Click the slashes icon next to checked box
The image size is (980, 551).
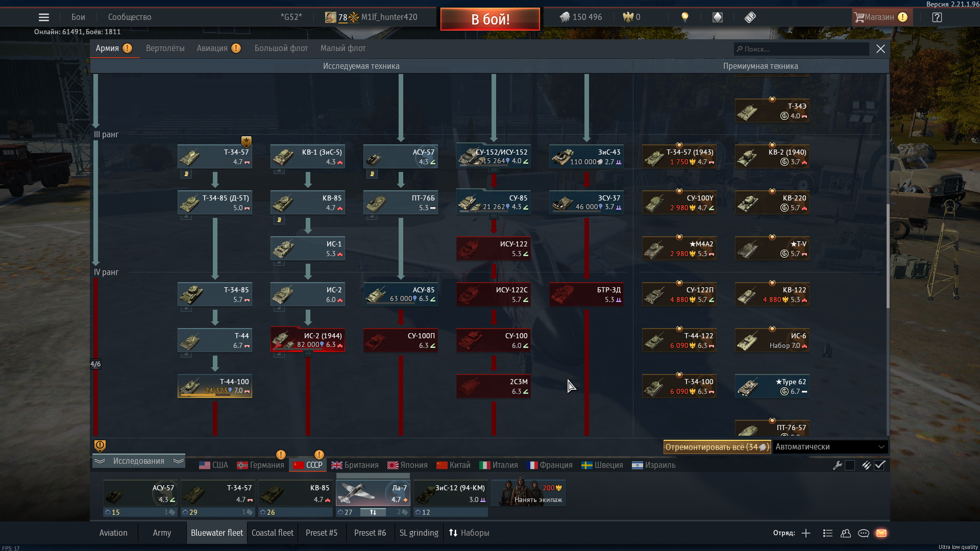(x=866, y=465)
